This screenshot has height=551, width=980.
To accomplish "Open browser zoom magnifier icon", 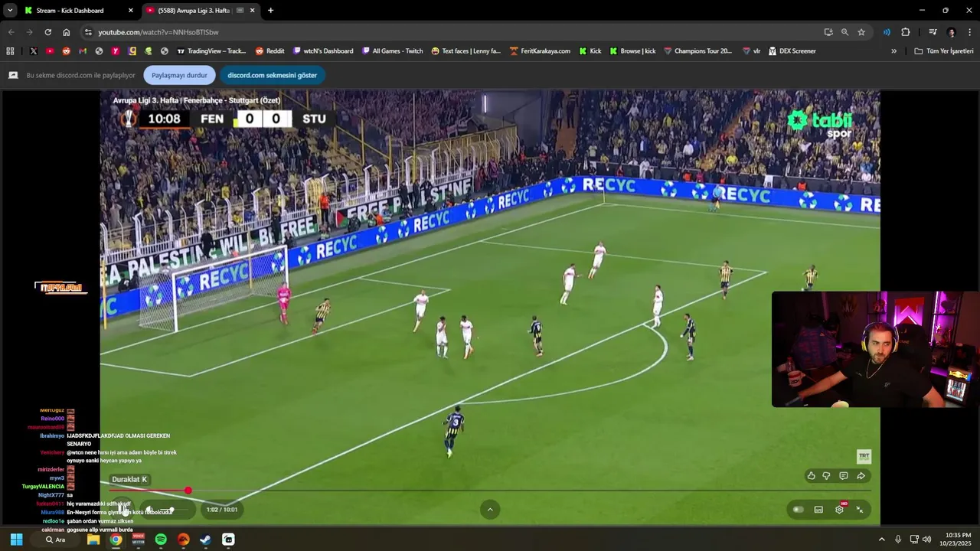I will click(x=844, y=32).
